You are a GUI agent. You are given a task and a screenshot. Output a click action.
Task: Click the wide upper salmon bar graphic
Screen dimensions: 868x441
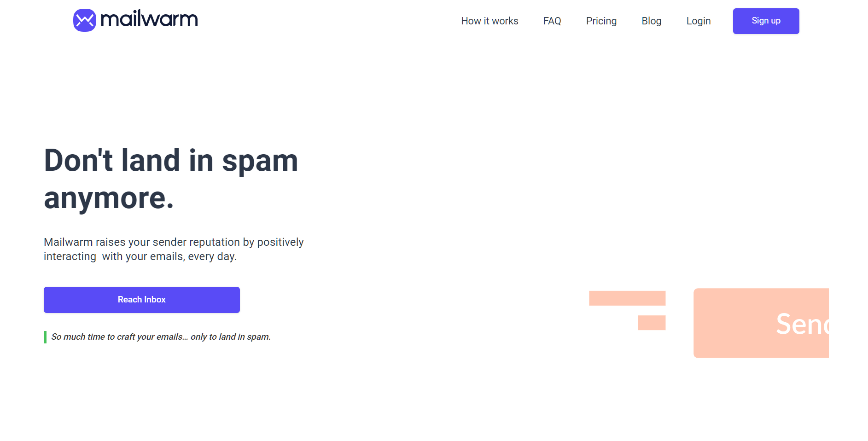(627, 298)
